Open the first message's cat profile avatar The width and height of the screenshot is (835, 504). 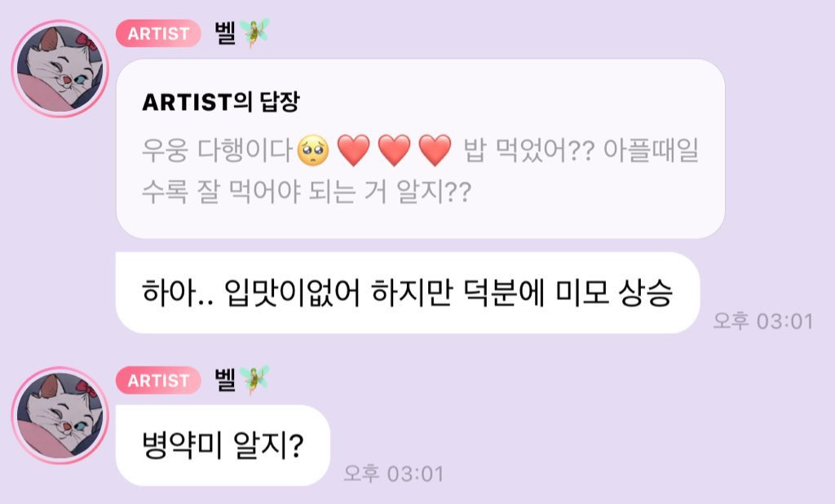[x=60, y=69]
